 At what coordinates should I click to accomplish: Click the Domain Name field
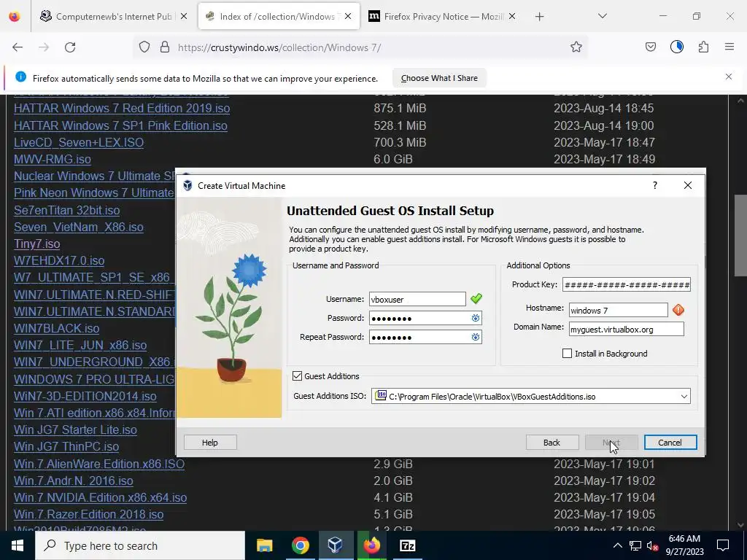click(626, 329)
